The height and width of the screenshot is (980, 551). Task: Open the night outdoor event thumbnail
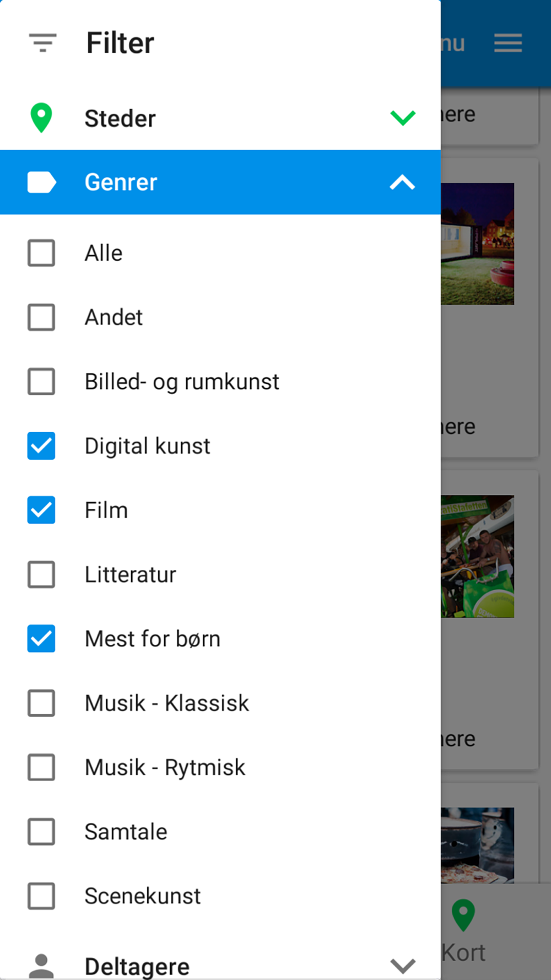tap(478, 244)
